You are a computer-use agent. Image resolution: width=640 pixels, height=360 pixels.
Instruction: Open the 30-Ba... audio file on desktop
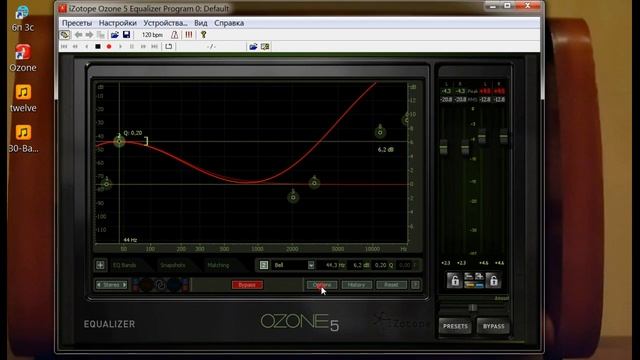tap(23, 139)
